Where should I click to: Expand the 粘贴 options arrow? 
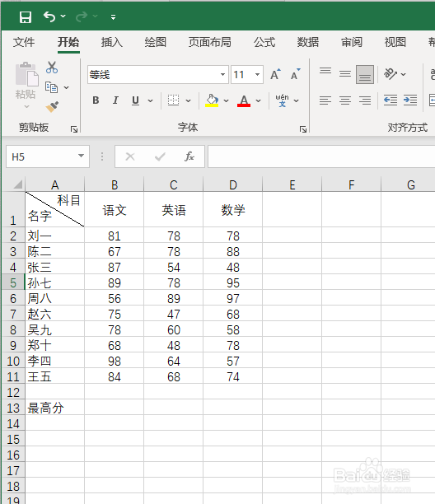point(26,106)
